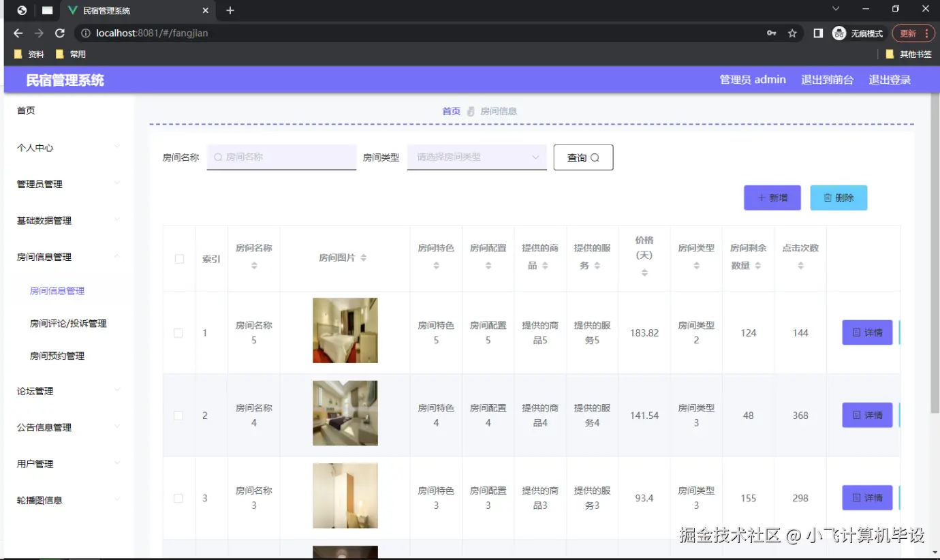Image resolution: width=940 pixels, height=560 pixels.
Task: Expand the 轮播图信息 sidebar menu
Action: pyautogui.click(x=68, y=500)
